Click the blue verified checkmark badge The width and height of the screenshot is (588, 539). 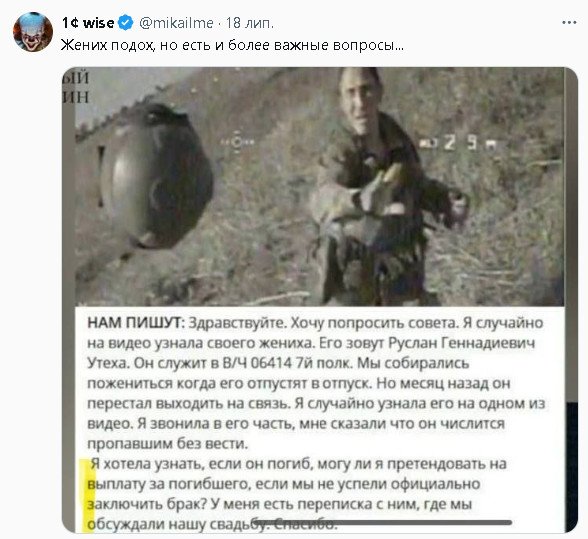126,23
